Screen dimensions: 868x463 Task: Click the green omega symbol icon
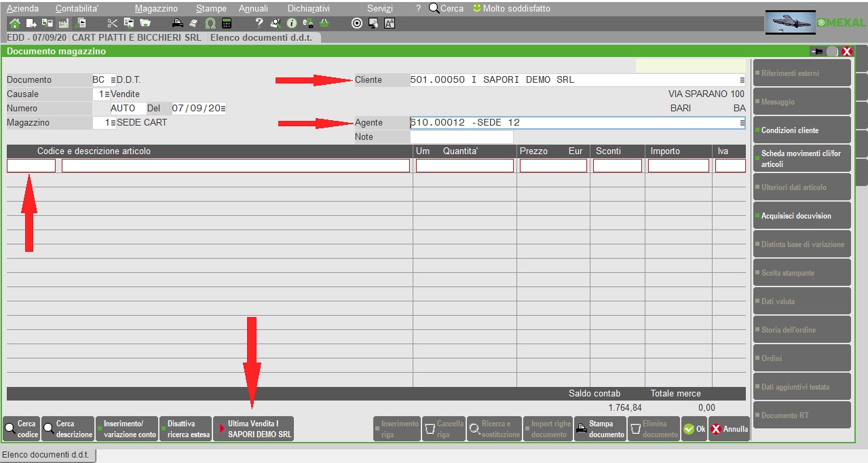point(210,23)
